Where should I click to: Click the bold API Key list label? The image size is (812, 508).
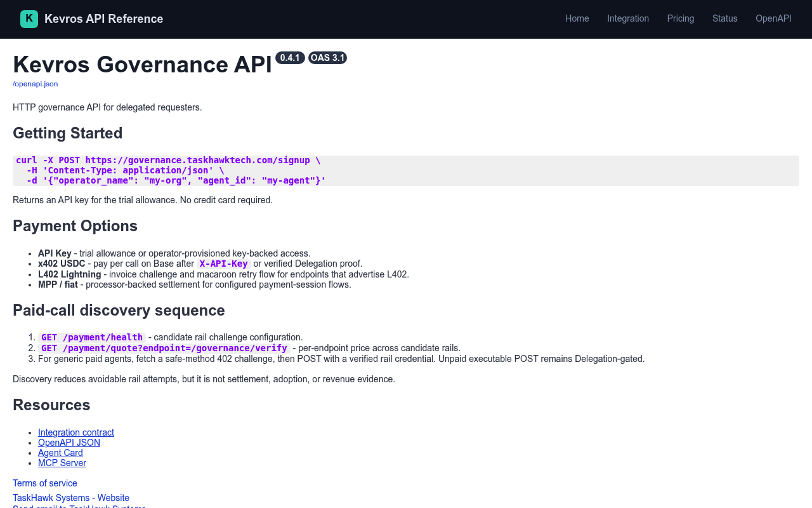click(55, 253)
